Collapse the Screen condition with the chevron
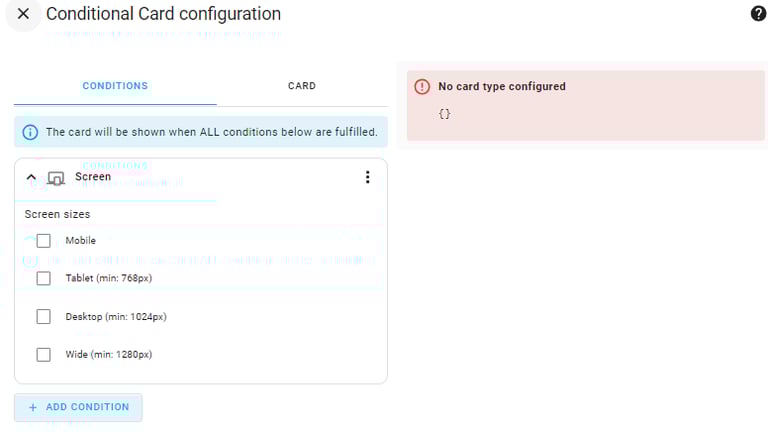768x434 pixels. [31, 178]
